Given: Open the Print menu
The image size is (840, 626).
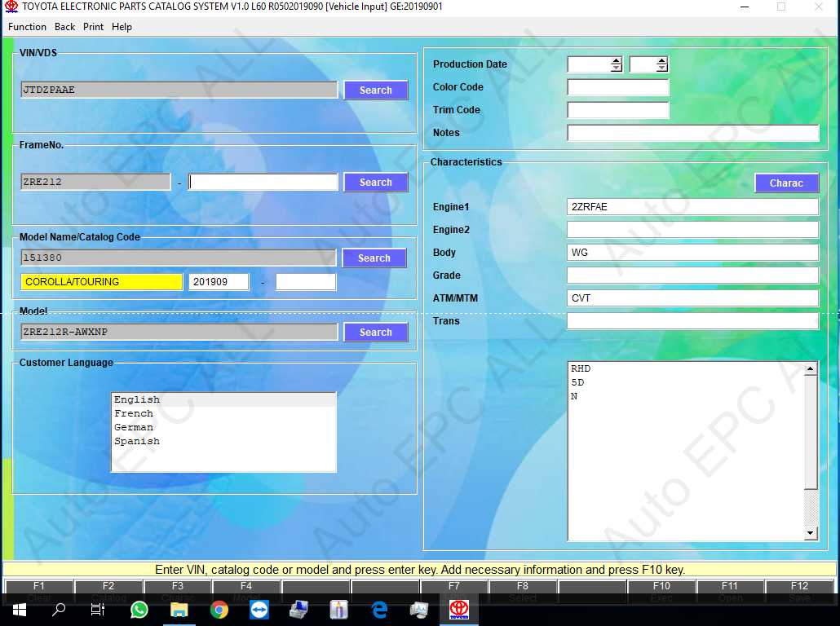Looking at the screenshot, I should tap(93, 27).
